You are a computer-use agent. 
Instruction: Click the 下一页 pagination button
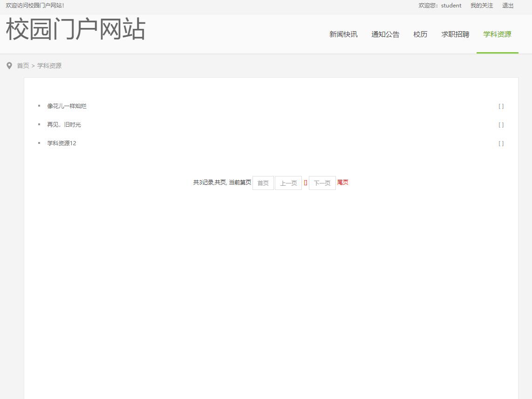tap(322, 183)
